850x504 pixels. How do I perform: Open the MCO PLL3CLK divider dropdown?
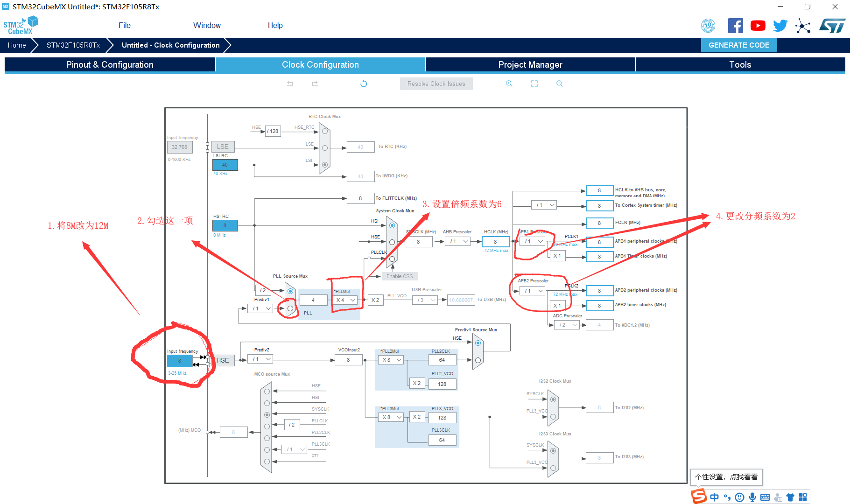[x=295, y=449]
